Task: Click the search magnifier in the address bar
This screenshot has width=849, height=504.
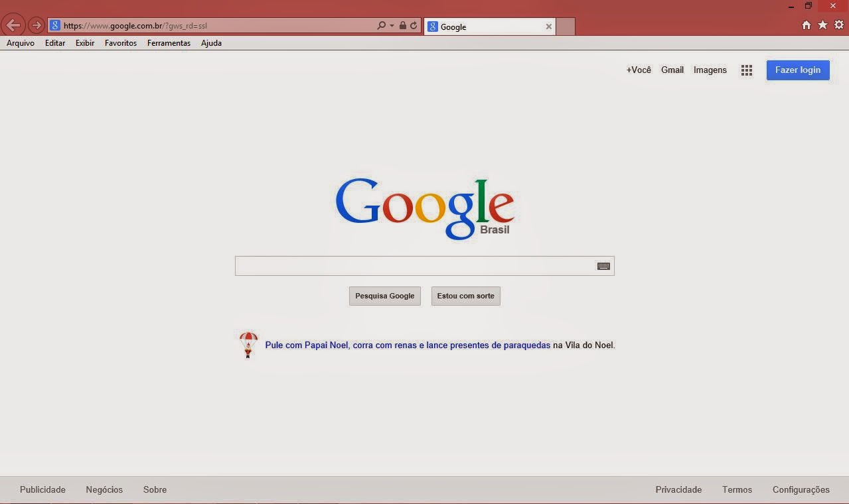Action: [381, 25]
